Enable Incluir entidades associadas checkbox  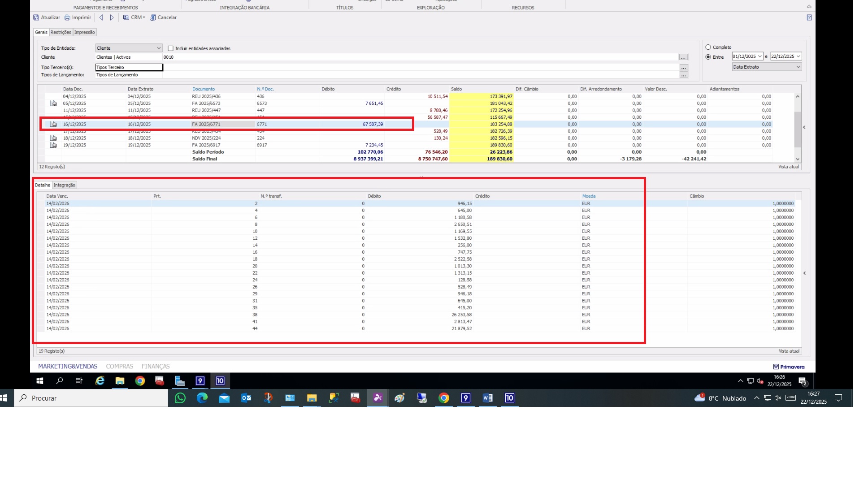tap(170, 48)
